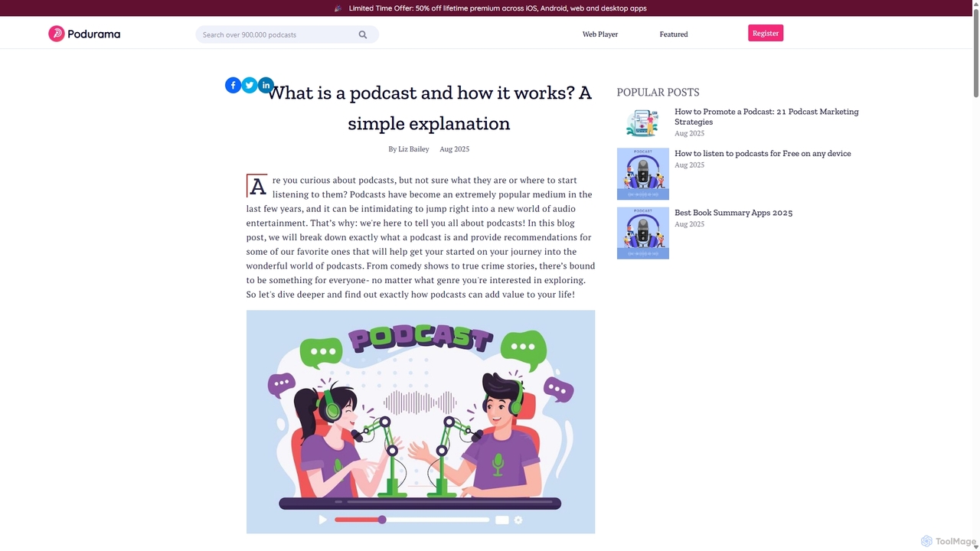Image resolution: width=980 pixels, height=551 pixels.
Task: Click thumbnail of listen to podcasts for Free post
Action: point(643,174)
